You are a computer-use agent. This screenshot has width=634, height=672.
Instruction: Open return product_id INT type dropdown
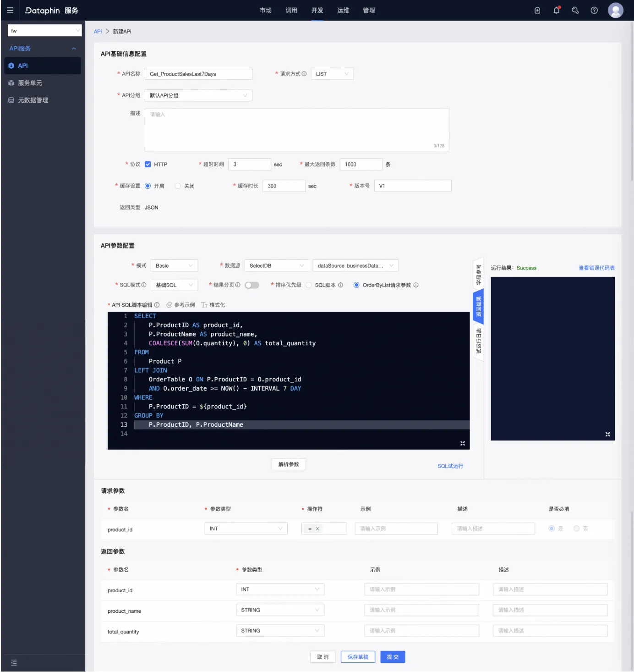point(280,589)
